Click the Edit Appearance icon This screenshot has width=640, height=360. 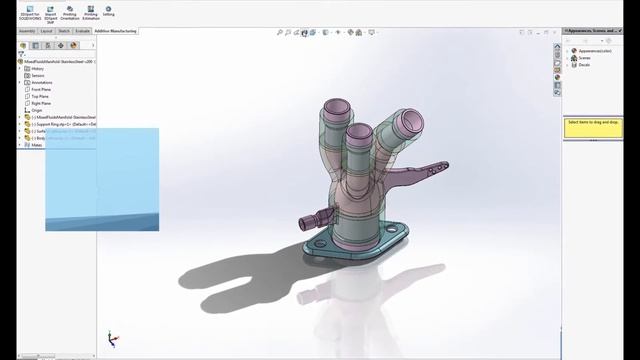pos(350,32)
